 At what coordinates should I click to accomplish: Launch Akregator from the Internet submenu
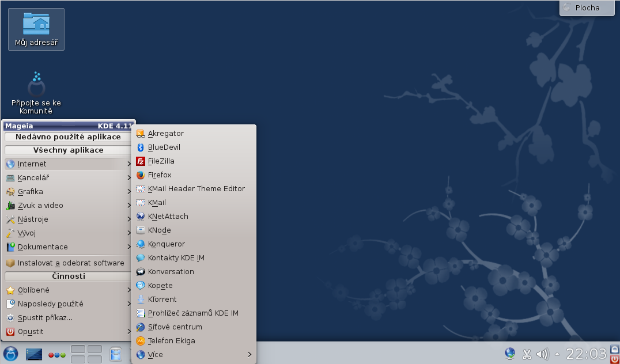tap(194, 134)
